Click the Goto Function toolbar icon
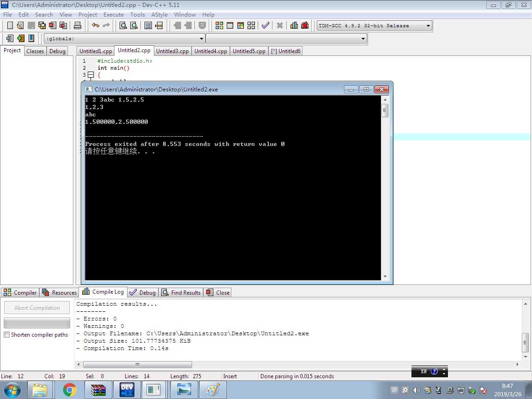 click(148, 25)
